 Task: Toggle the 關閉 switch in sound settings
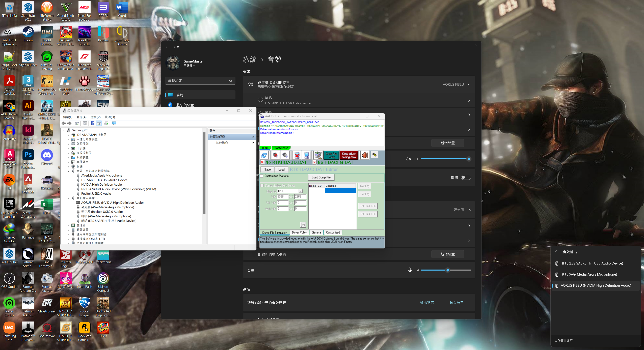pos(466,177)
